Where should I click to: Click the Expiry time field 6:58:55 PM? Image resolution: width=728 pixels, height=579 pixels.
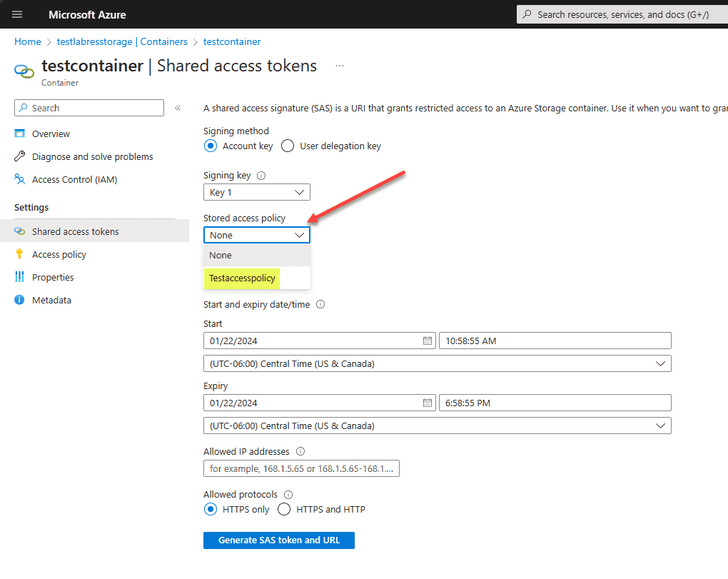click(555, 403)
